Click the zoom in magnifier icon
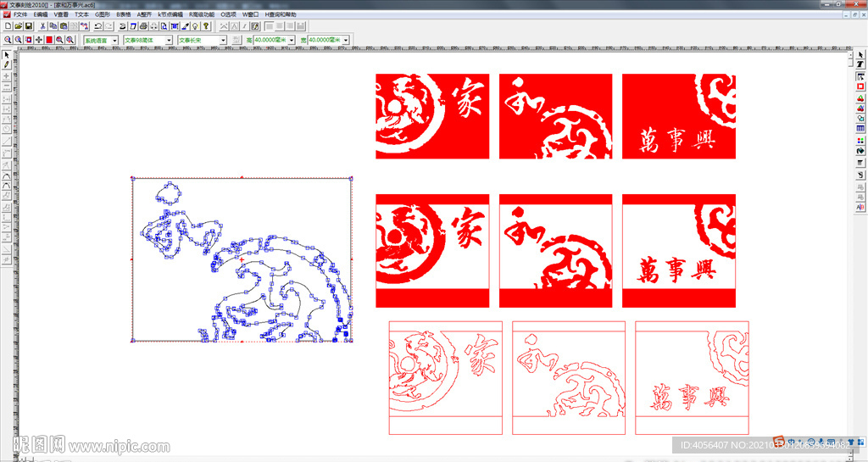Image resolution: width=868 pixels, height=462 pixels. (8, 40)
